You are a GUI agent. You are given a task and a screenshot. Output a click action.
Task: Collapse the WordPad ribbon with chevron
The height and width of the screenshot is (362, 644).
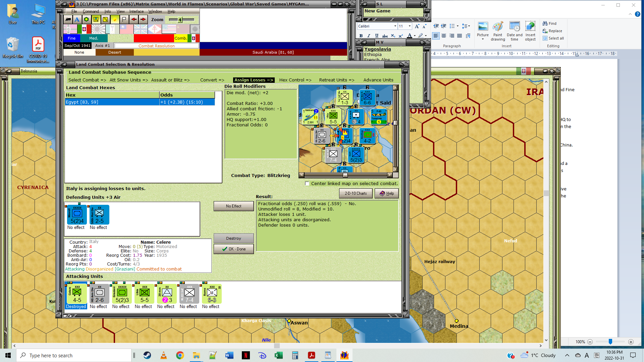[x=630, y=14]
